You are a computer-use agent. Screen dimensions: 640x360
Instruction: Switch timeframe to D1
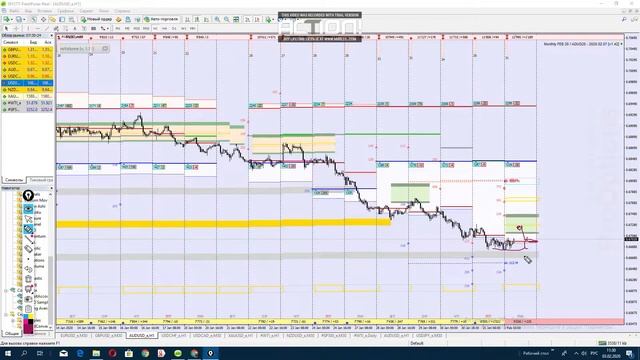174,28
